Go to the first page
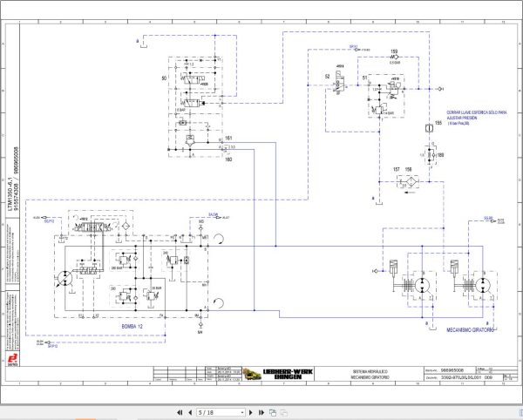Screen dimensions: 523x420 pos(180,413)
